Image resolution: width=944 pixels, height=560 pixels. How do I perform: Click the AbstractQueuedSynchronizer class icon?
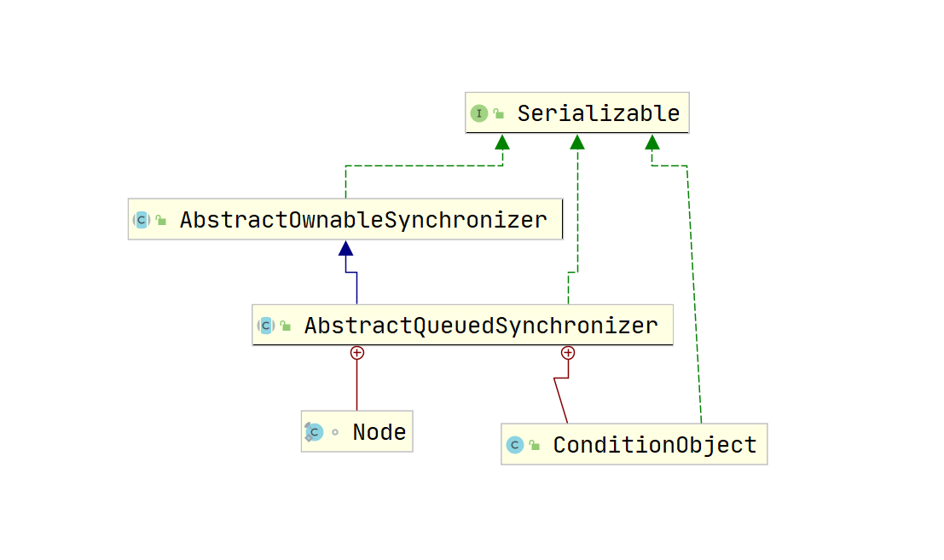coord(266,325)
